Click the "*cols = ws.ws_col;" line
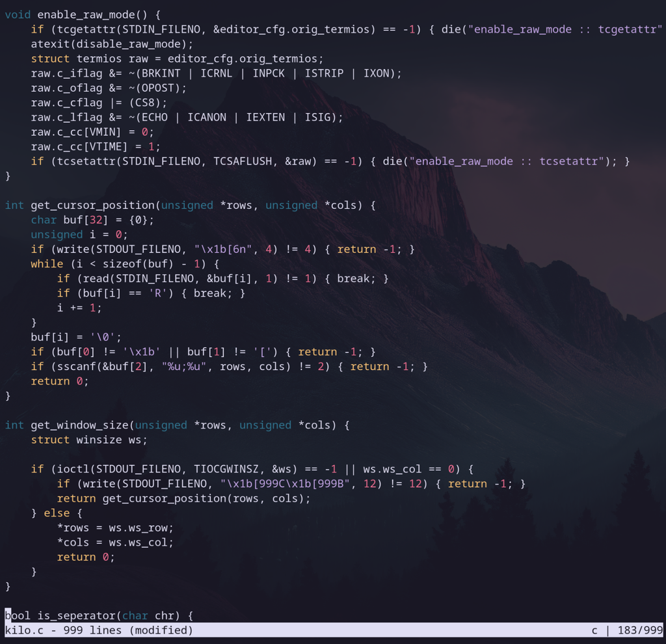This screenshot has width=666, height=644. click(115, 543)
